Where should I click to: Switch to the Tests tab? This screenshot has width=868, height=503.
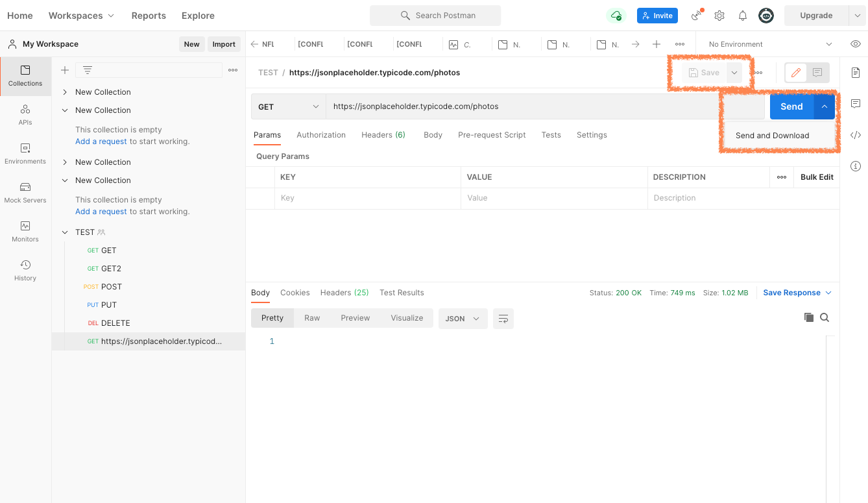[551, 135]
